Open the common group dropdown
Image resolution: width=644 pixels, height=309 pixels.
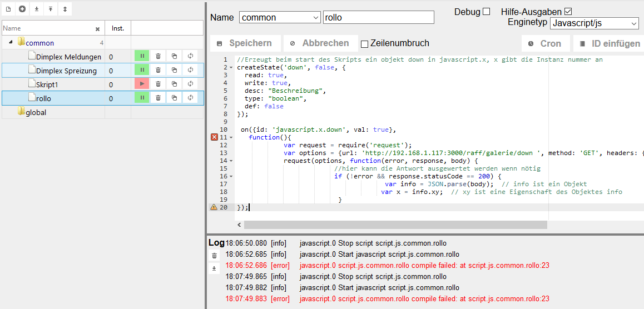[x=280, y=18]
